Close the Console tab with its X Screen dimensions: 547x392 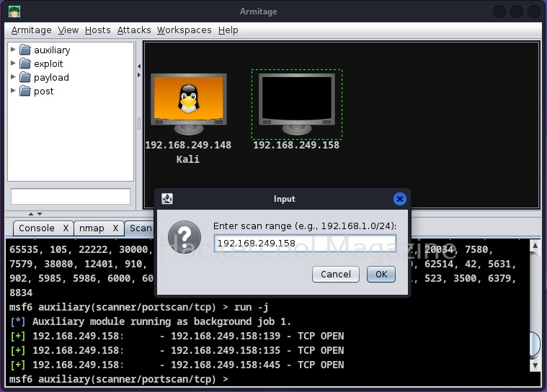pos(66,228)
